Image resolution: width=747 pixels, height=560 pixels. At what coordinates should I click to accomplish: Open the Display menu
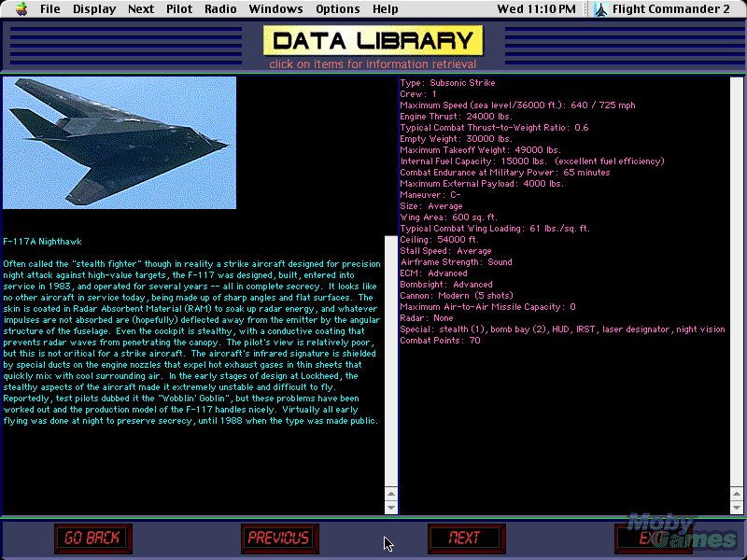pyautogui.click(x=94, y=9)
